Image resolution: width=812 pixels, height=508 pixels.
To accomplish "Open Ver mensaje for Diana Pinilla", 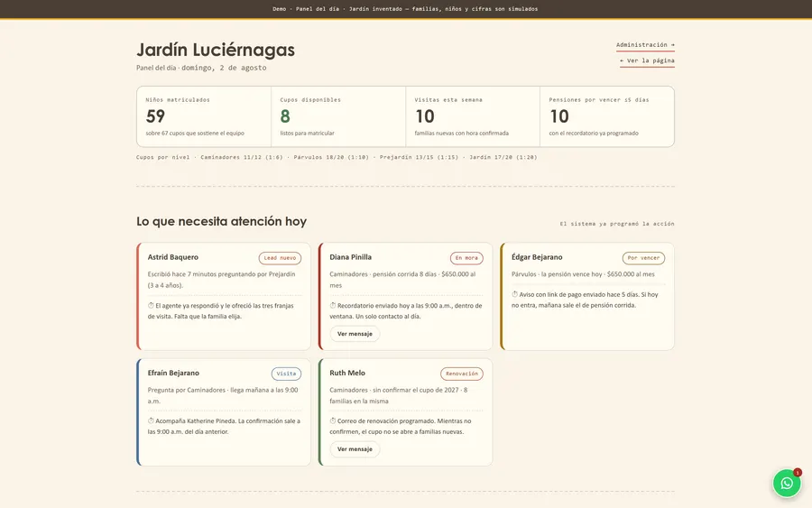I will point(355,334).
